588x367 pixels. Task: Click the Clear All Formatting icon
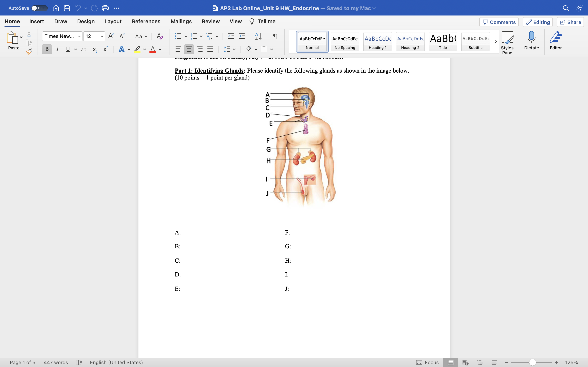pyautogui.click(x=160, y=36)
